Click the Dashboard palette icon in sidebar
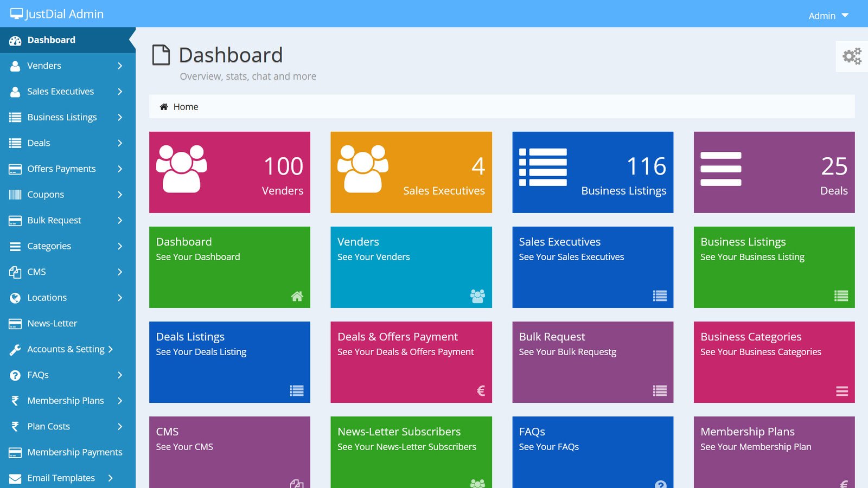Screen dimensions: 868x488 [x=15, y=40]
